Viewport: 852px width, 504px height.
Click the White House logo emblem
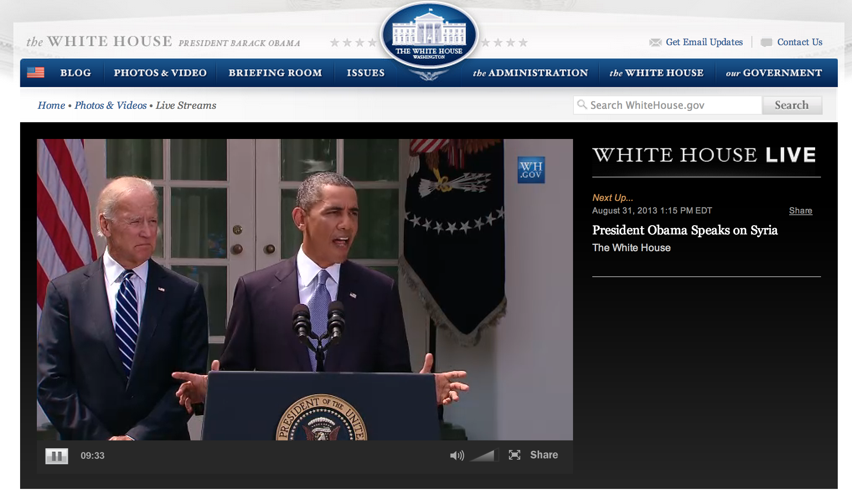tap(429, 36)
